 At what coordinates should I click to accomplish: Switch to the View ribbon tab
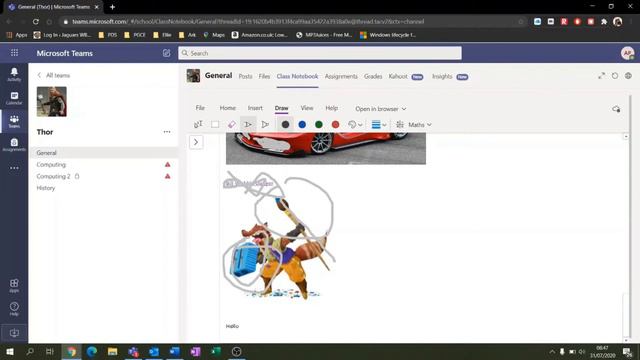(307, 108)
